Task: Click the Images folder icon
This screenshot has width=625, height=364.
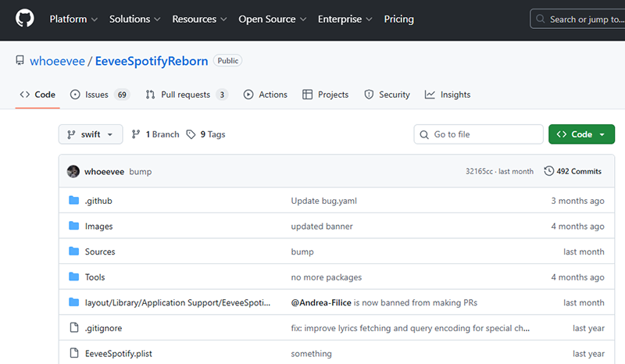Action: point(73,226)
